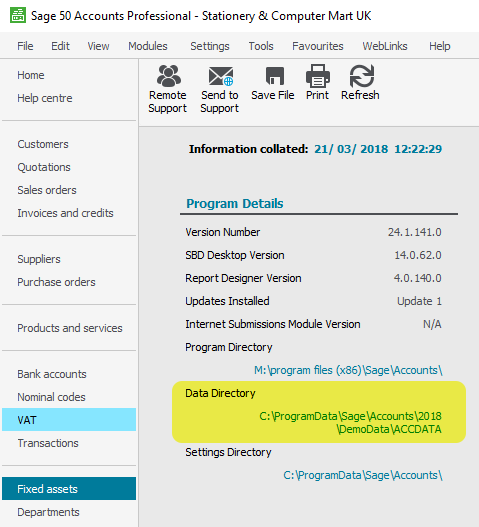Image resolution: width=479 pixels, height=527 pixels.
Task: Click the Data Directory label
Action: click(220, 393)
